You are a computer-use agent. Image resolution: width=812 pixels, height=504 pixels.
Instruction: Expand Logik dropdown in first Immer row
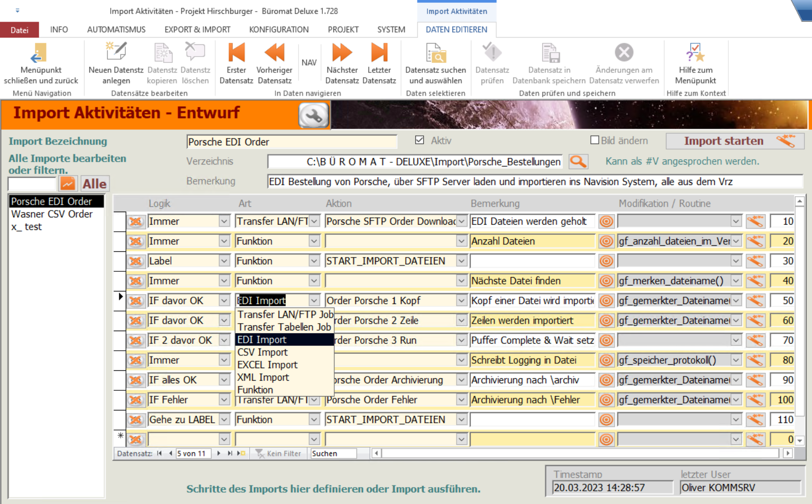[224, 222]
